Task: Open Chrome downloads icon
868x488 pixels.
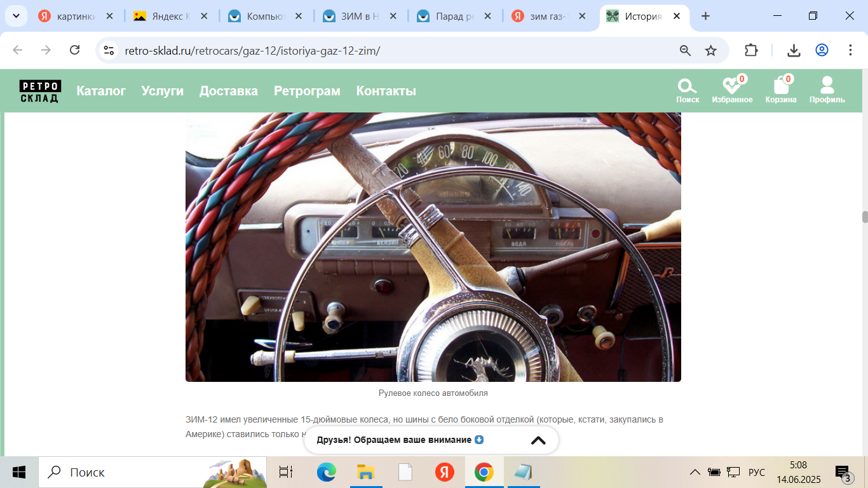Action: click(x=794, y=50)
